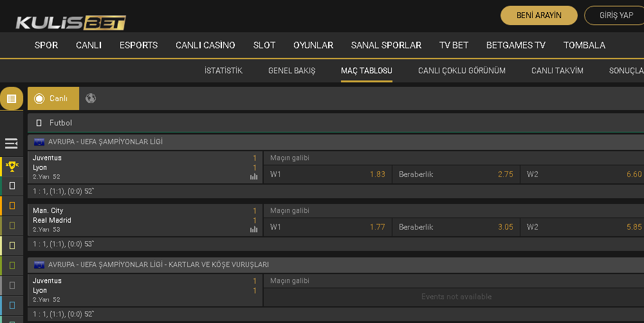
Task: Click EU flag beside Kartlar ve Köşe Vuruşları
Action: click(x=39, y=264)
